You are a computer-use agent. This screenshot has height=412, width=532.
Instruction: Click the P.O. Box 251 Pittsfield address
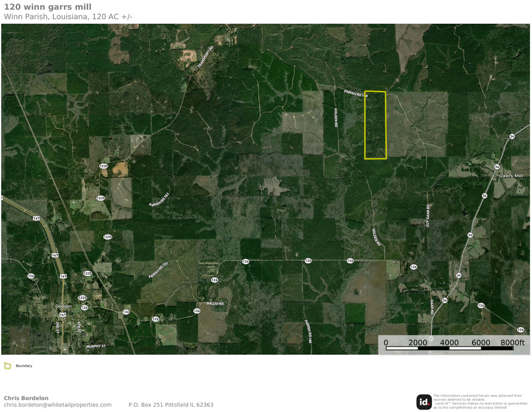[x=171, y=405]
